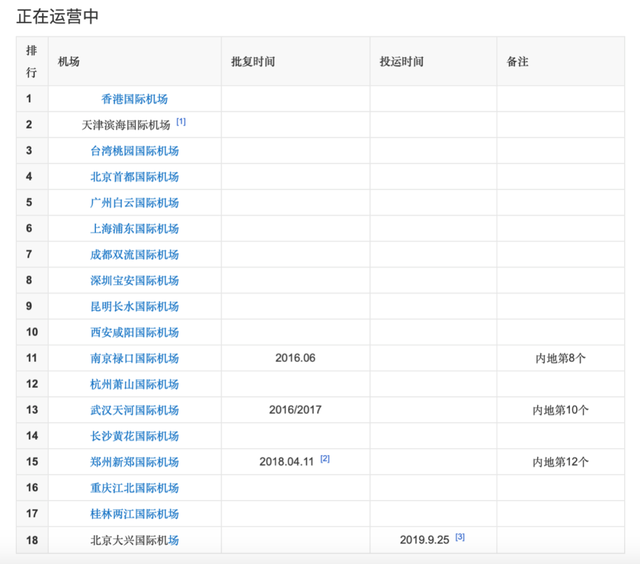640x564 pixels.
Task: Open footnote [2] beside 2018.04.11
Action: [x=325, y=459]
